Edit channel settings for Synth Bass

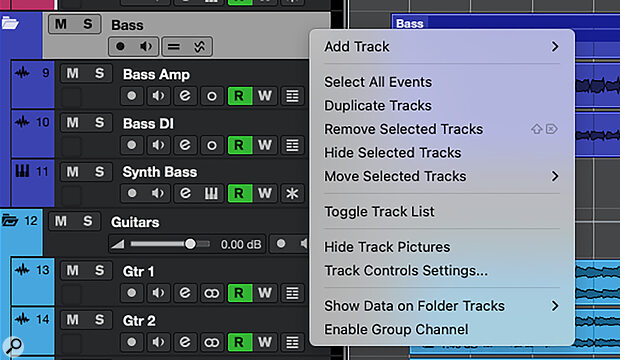pos(185,193)
